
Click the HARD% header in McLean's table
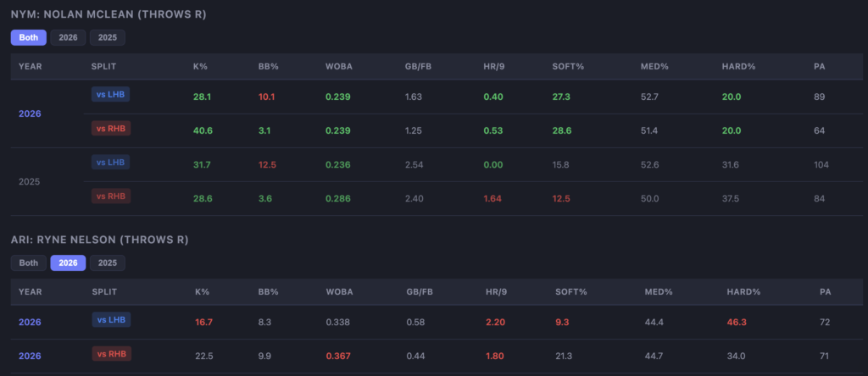(738, 66)
